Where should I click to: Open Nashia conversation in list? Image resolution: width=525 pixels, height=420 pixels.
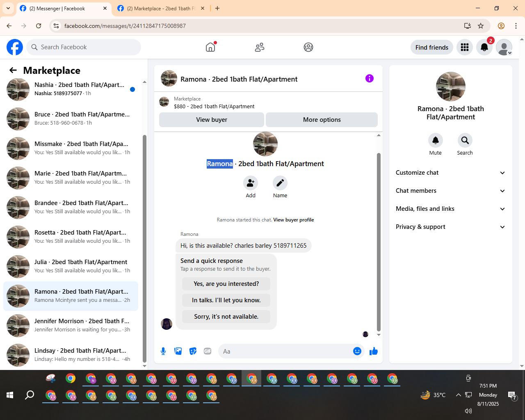(x=71, y=89)
